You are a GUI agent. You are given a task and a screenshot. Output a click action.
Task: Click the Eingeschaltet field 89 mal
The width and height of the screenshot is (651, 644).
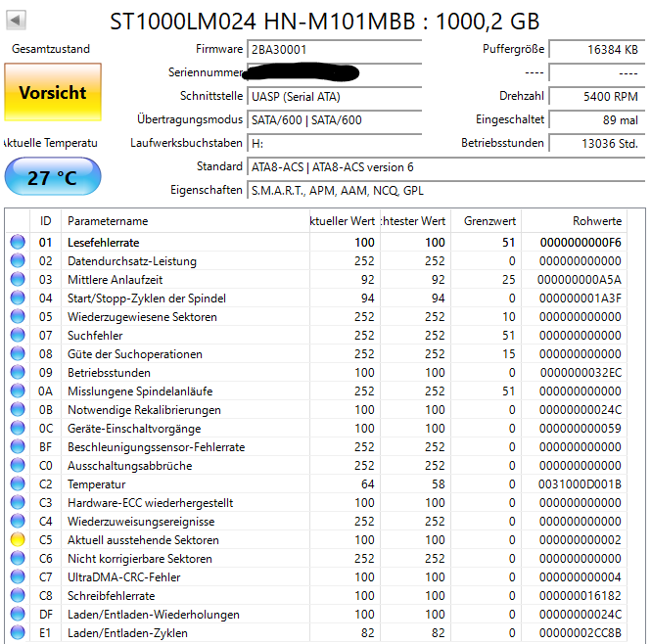click(596, 120)
